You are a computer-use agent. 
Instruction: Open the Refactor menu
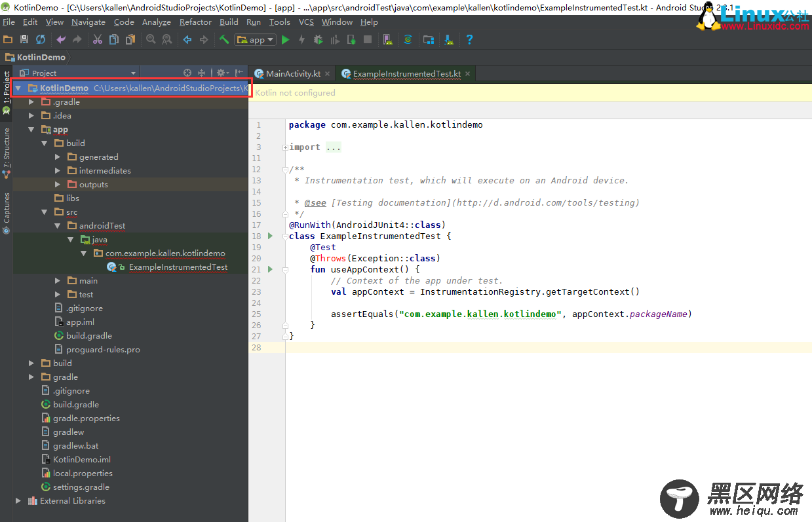click(x=195, y=22)
